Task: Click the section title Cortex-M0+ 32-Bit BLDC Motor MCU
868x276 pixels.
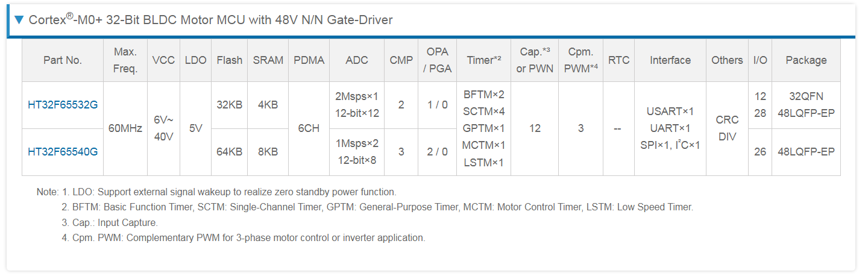Action: pos(210,20)
